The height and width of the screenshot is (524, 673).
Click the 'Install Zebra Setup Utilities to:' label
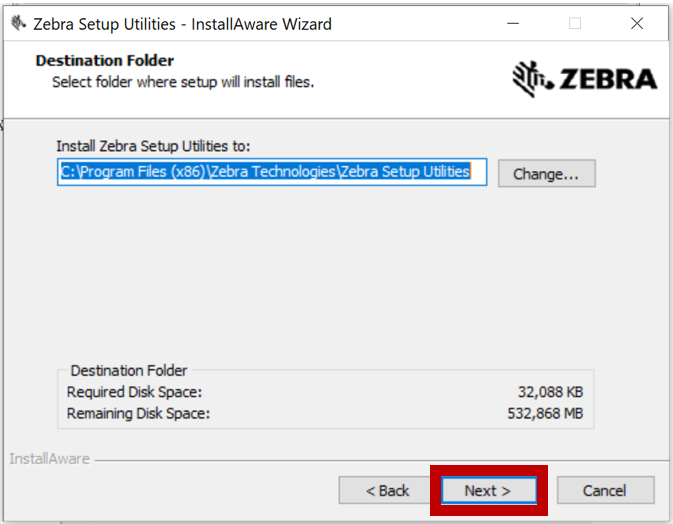tap(153, 146)
